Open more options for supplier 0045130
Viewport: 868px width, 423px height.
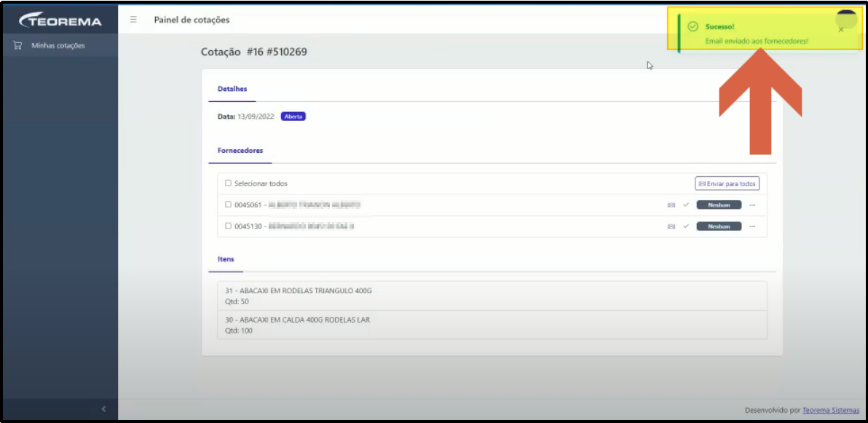(752, 226)
